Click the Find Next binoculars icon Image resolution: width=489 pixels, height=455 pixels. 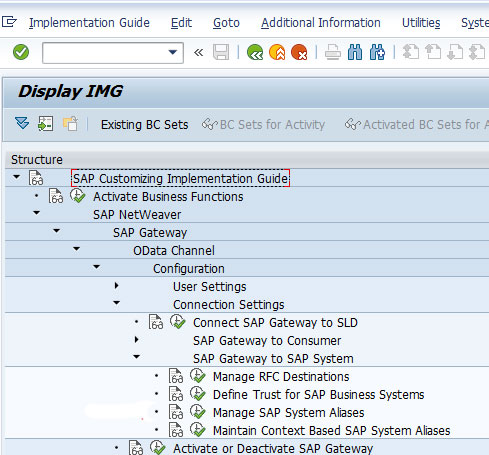point(377,52)
